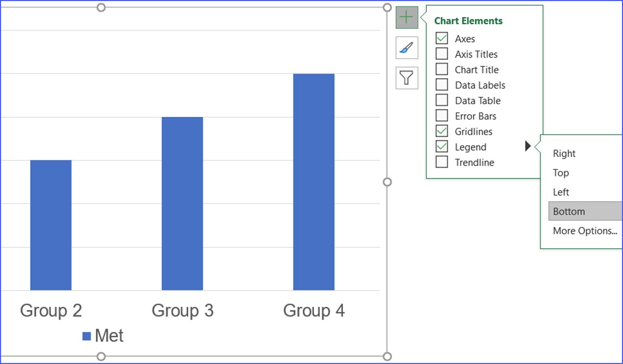Viewport: 623px width, 364px height.
Task: Select the Group 2 bar
Action: [51, 225]
